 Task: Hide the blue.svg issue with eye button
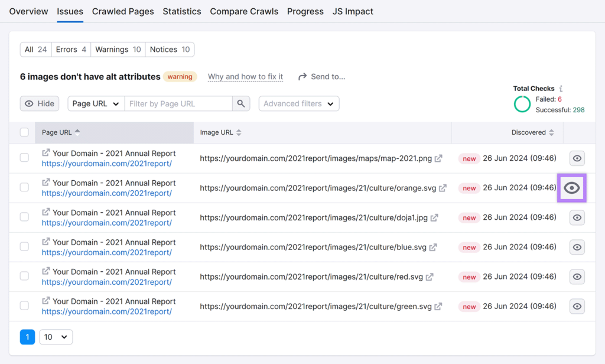click(577, 247)
